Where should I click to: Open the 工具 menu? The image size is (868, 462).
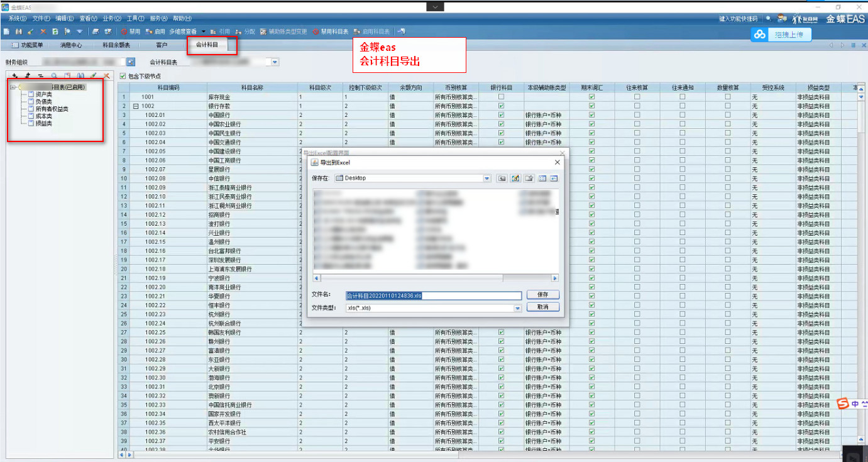pyautogui.click(x=135, y=19)
